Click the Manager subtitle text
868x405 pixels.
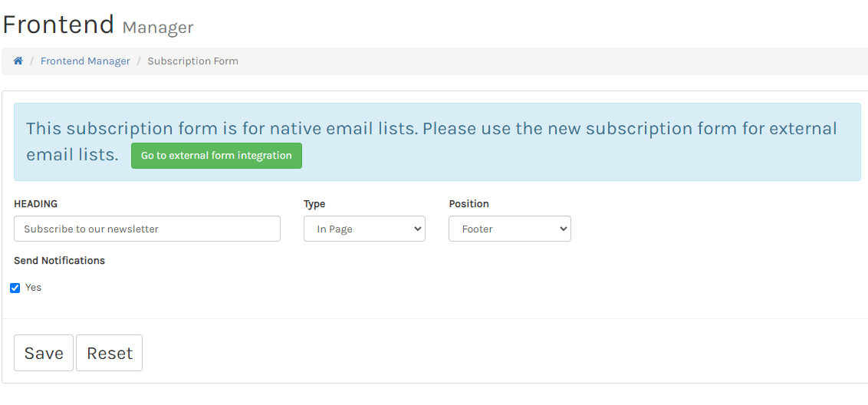[x=158, y=28]
